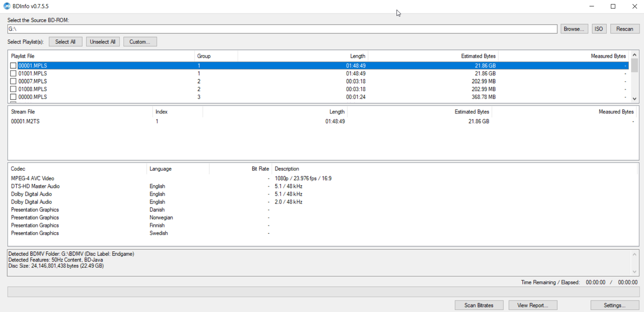The width and height of the screenshot is (644, 312).
Task: Maximize the BDInfo window
Action: pyautogui.click(x=613, y=6)
